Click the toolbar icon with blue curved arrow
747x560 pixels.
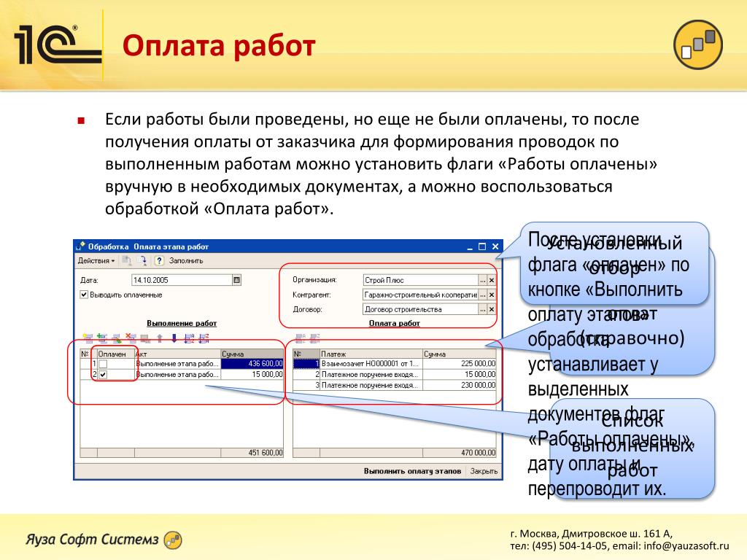point(142,260)
